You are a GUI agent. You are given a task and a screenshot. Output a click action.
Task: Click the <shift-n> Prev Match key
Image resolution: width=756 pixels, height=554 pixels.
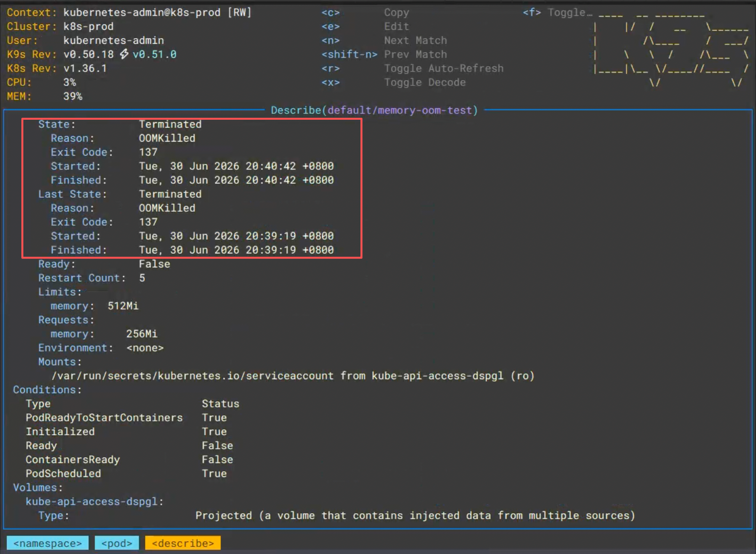coord(349,54)
